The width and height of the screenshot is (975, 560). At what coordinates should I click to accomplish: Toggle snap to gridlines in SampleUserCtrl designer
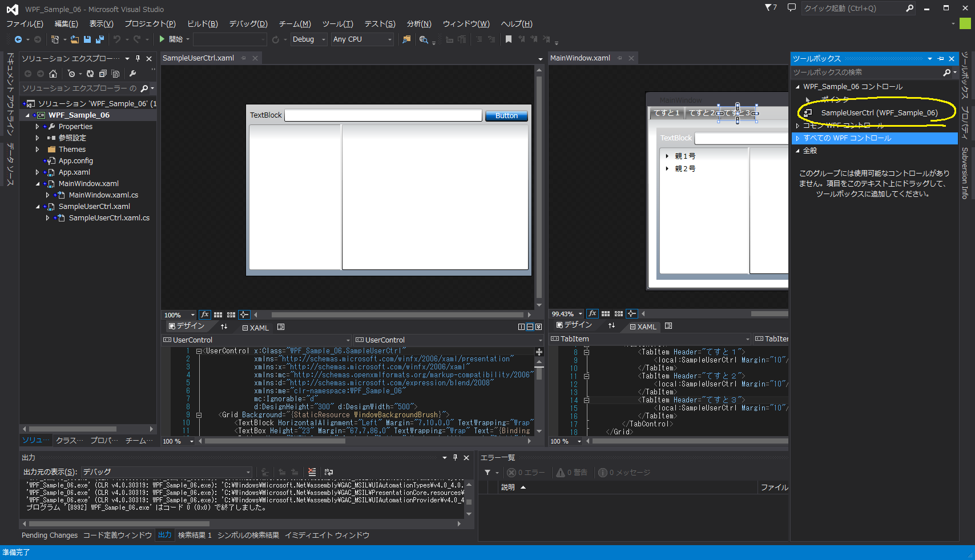tap(231, 315)
